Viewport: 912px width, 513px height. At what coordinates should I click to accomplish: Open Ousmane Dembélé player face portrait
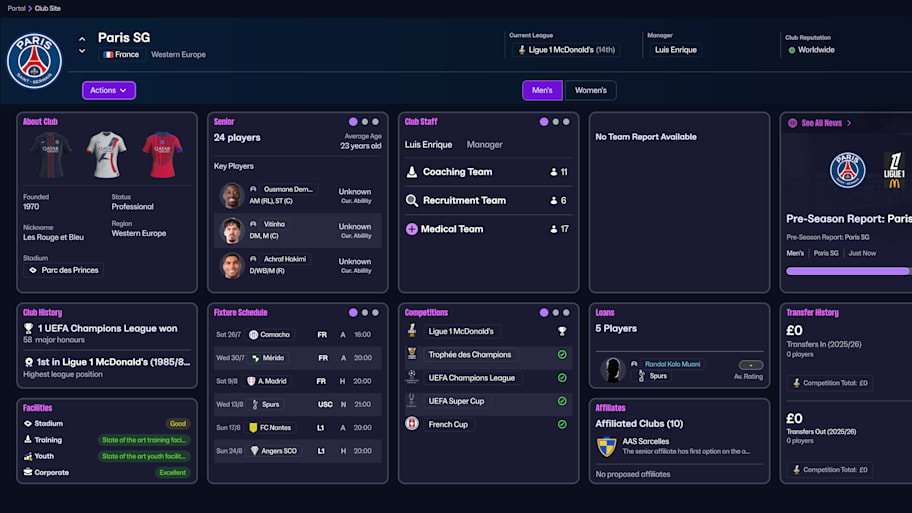(231, 195)
